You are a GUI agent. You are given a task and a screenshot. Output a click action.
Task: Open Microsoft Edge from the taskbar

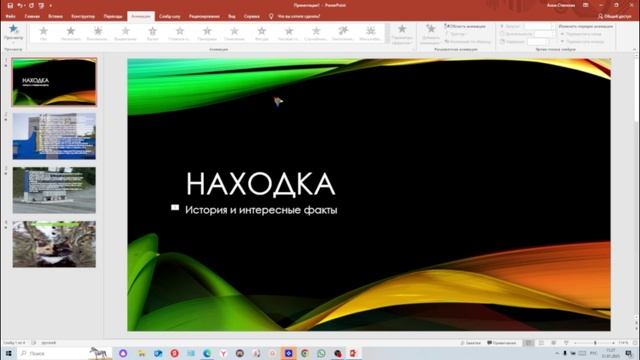(x=207, y=353)
